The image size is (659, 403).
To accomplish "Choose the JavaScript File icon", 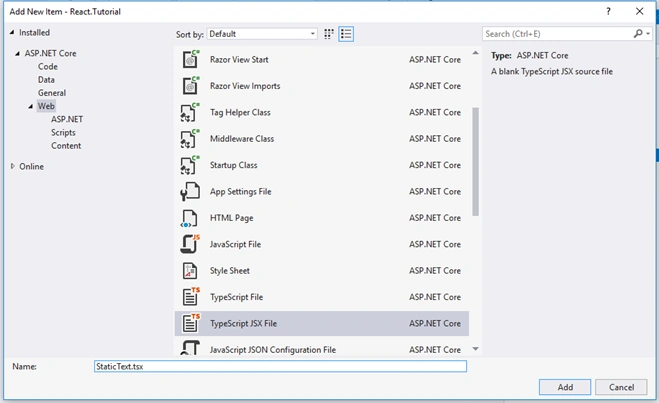I will pyautogui.click(x=190, y=244).
